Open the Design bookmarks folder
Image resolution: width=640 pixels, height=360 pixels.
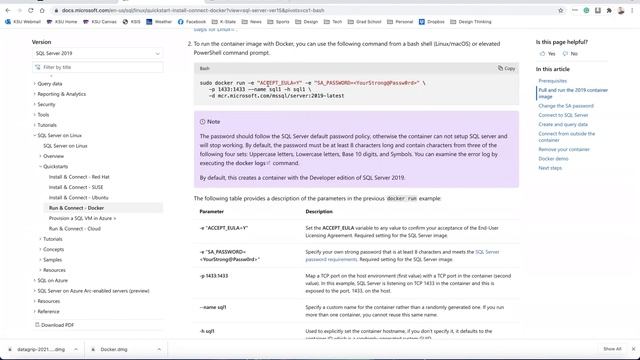click(x=307, y=22)
